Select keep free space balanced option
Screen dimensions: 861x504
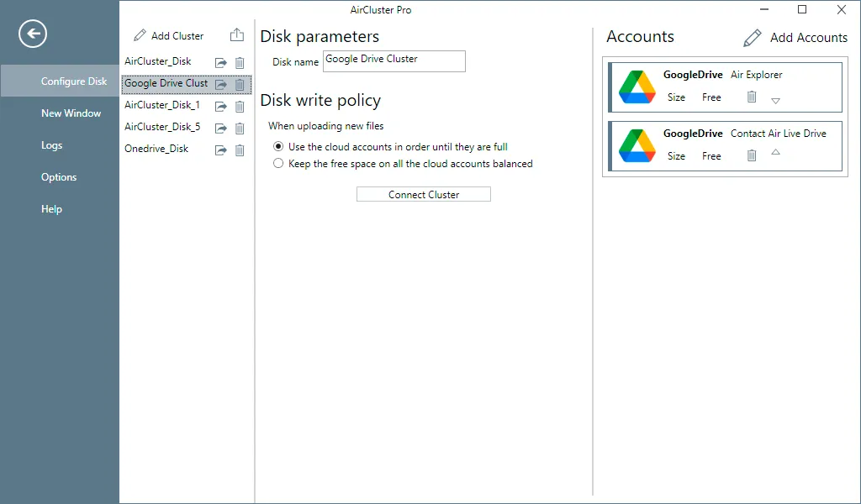click(278, 164)
